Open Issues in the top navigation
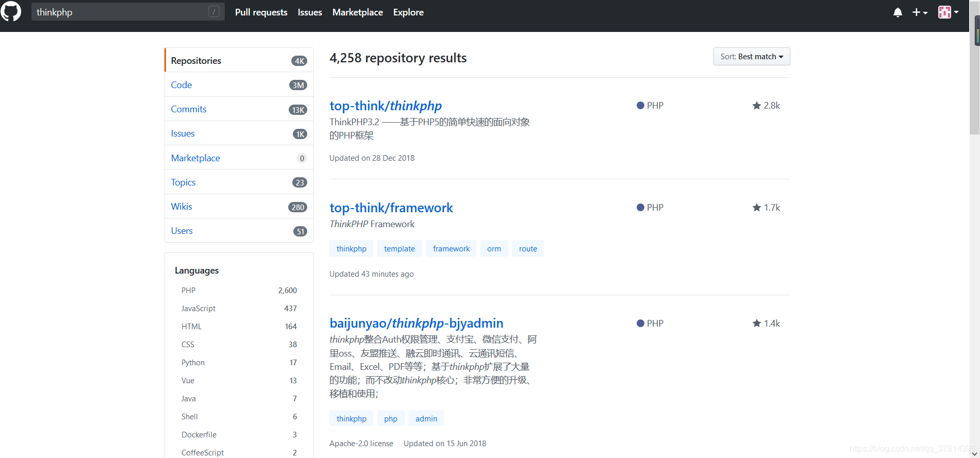This screenshot has width=980, height=458. [x=310, y=12]
